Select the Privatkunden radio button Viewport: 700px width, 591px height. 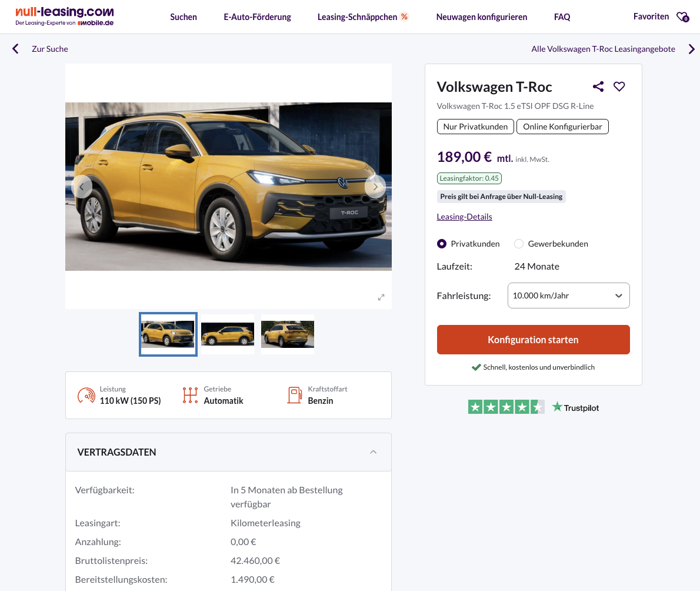click(x=442, y=244)
